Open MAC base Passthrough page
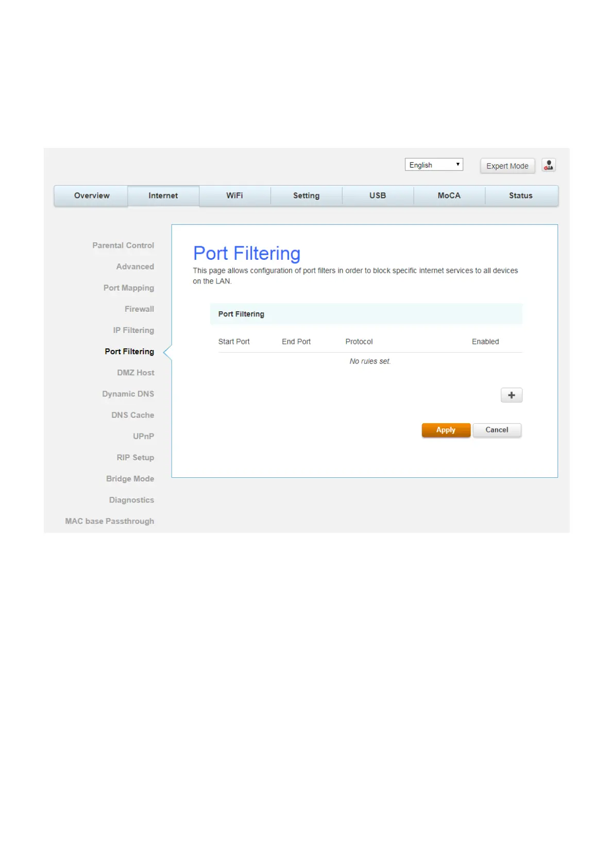 [109, 521]
